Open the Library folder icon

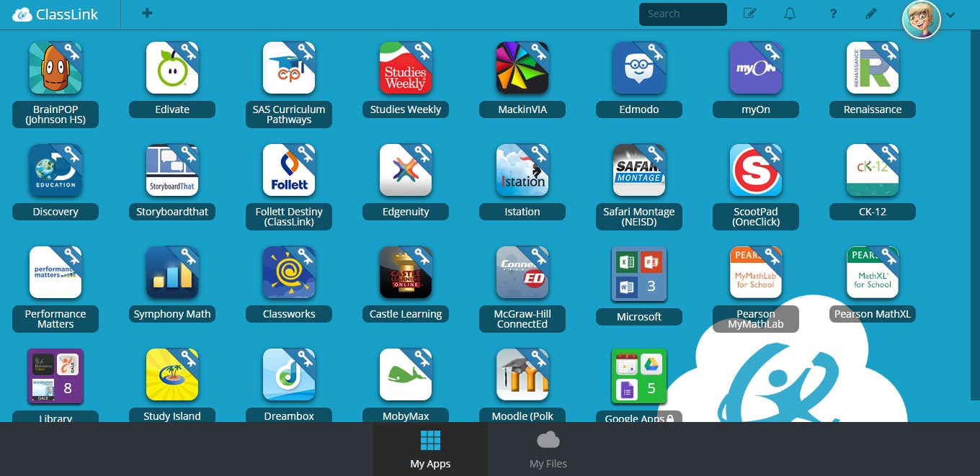pos(55,376)
